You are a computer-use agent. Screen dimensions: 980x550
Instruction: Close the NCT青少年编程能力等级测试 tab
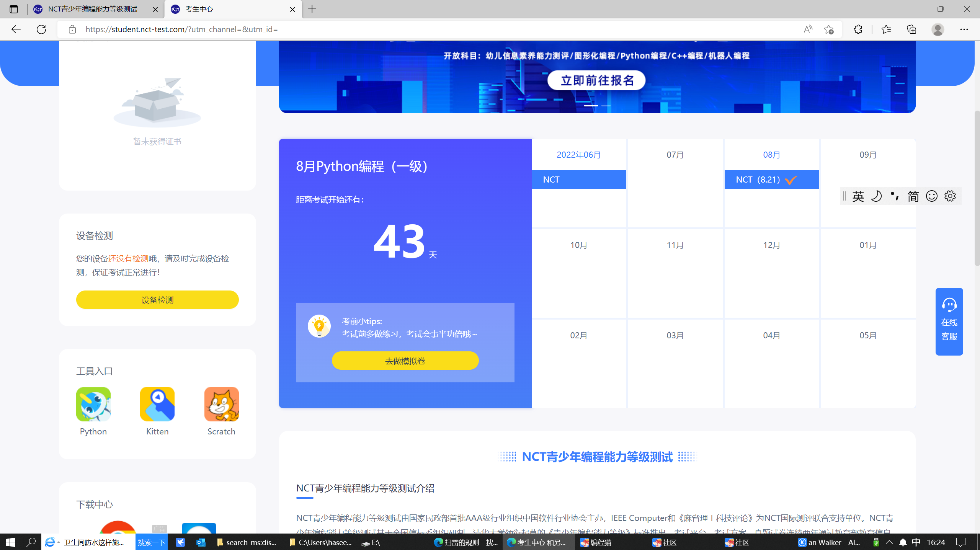pyautogui.click(x=155, y=9)
